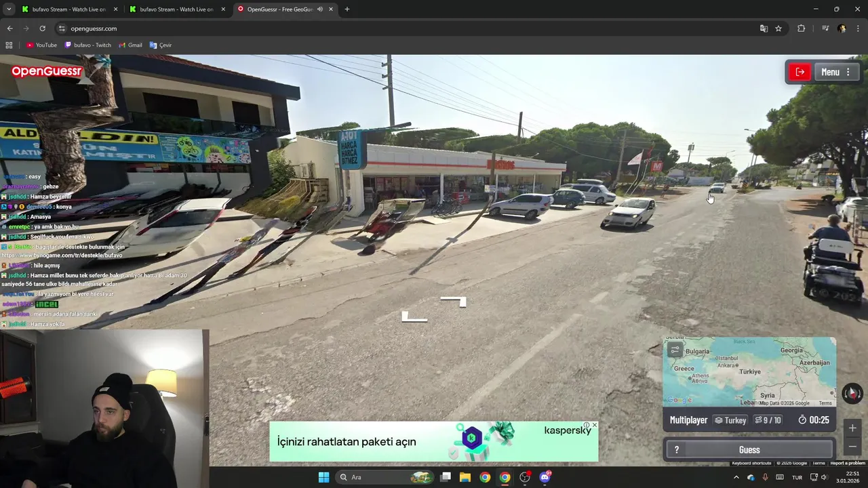Open the Chrome profile avatar
868x488 pixels.
point(842,28)
